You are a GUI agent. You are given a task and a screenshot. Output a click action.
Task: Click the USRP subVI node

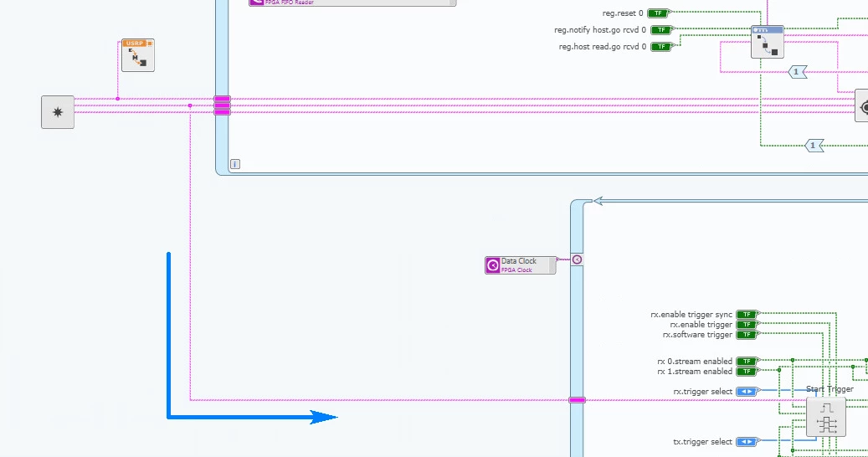coord(138,55)
